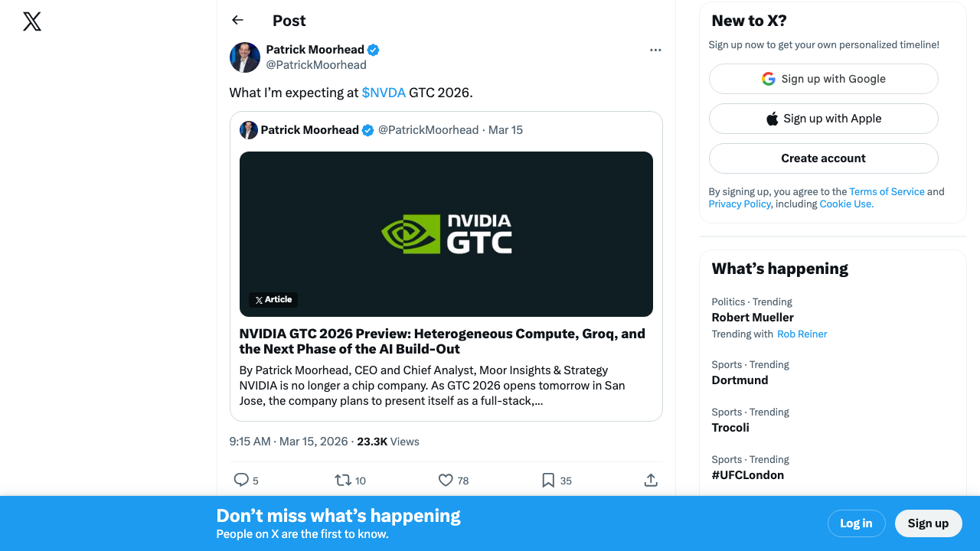Open the Privacy Policy link
The width and height of the screenshot is (980, 551).
[x=739, y=204]
